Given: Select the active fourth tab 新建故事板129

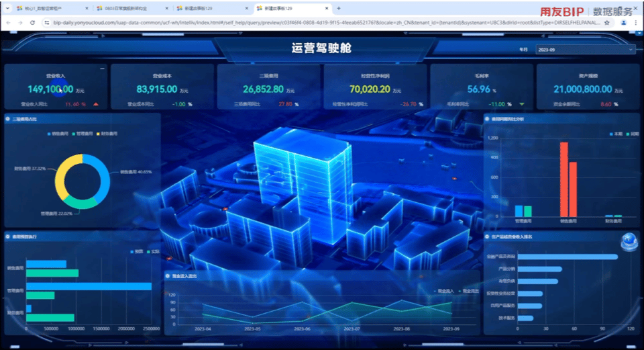Looking at the screenshot, I should [292, 8].
